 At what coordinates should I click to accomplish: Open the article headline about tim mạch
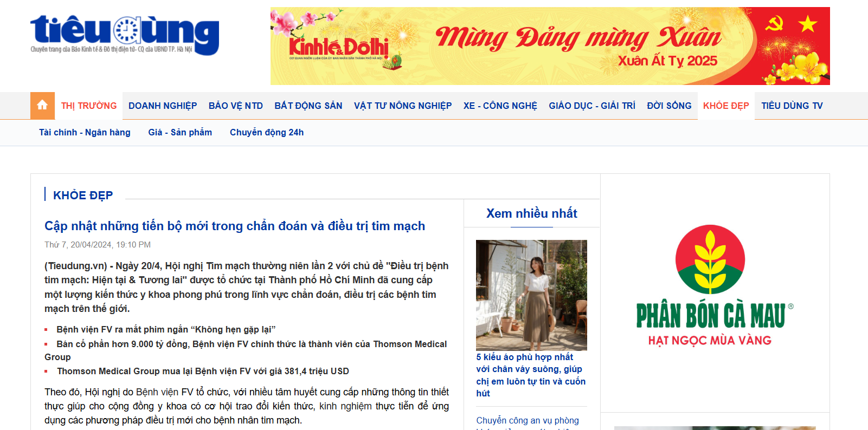point(235,226)
